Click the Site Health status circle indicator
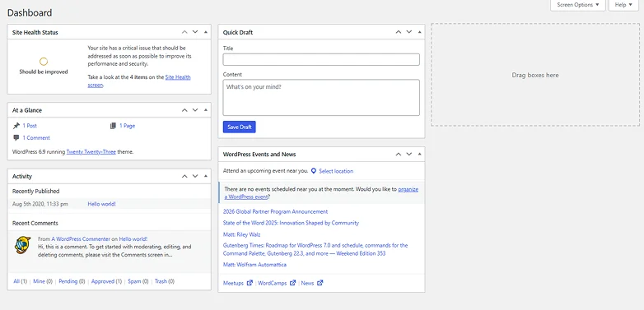This screenshot has width=644, height=310. (x=44, y=62)
